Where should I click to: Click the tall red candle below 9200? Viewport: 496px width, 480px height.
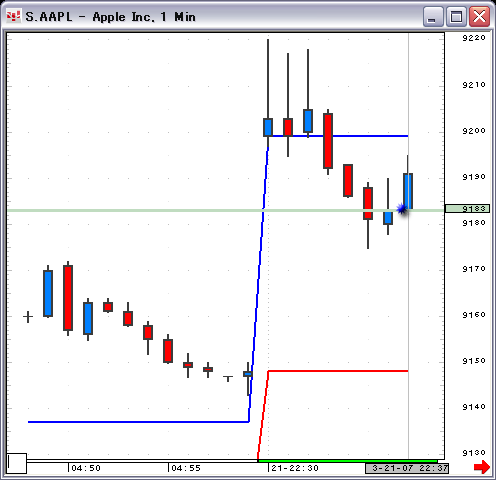pos(328,141)
